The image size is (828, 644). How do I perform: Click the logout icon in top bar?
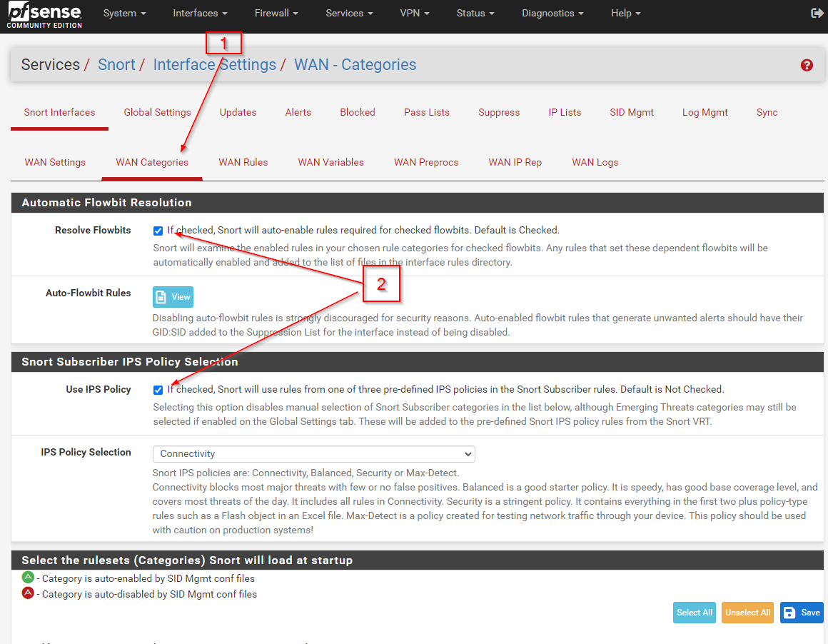(817, 13)
